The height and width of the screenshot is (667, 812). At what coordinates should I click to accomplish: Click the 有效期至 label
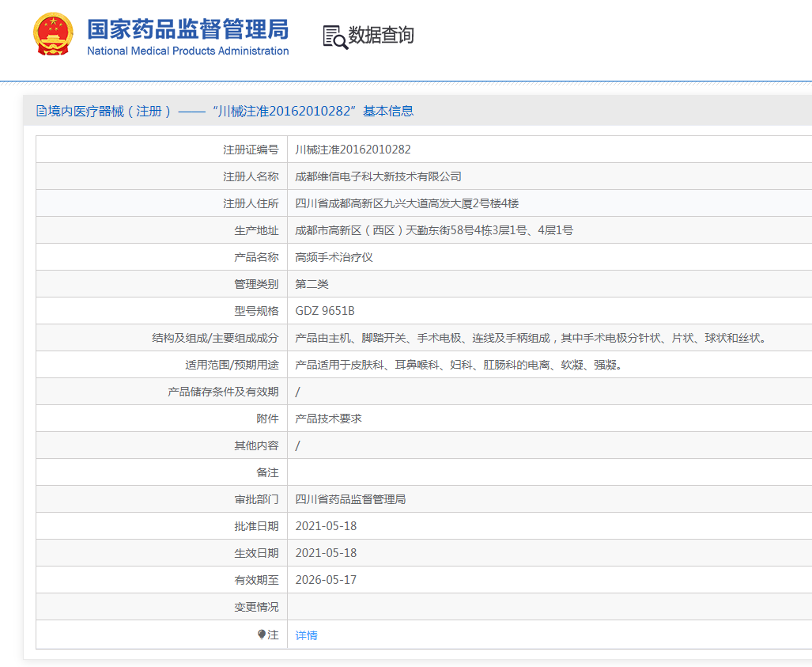click(256, 580)
